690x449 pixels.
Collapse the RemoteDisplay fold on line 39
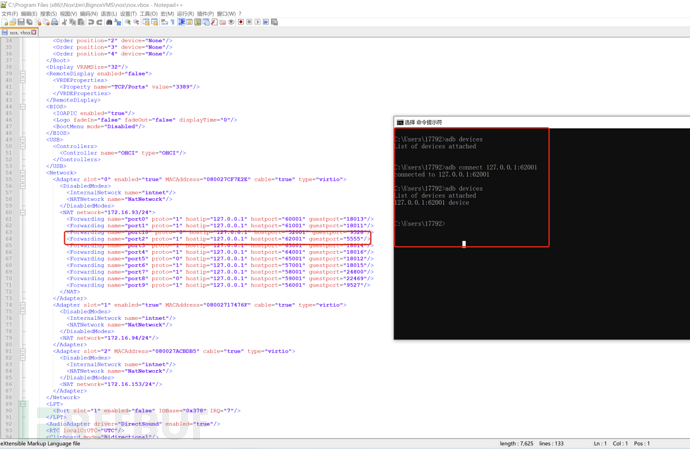[23, 74]
